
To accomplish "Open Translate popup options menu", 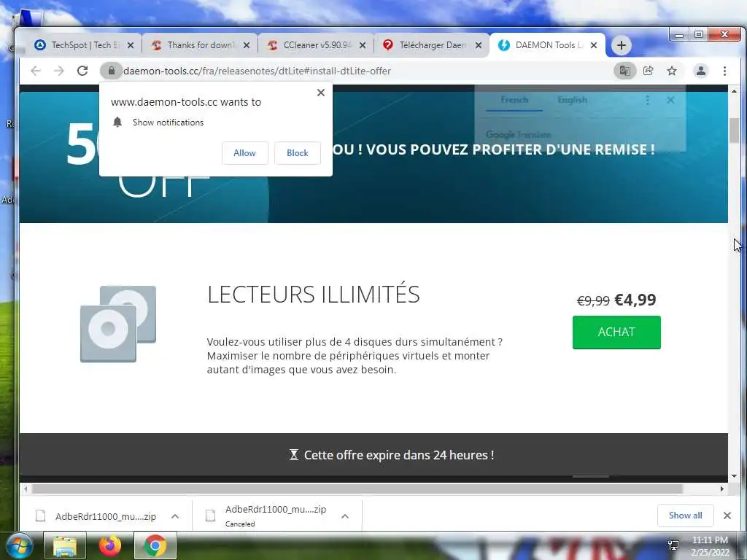I will 647,100.
